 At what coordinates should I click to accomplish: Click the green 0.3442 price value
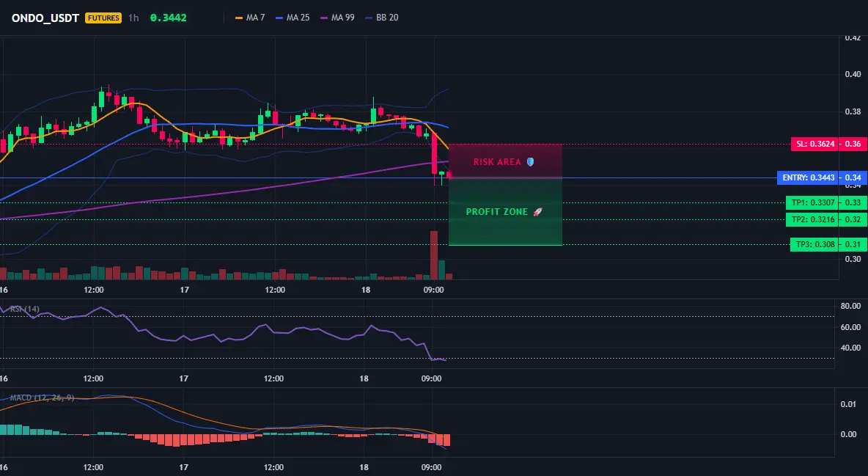(169, 18)
